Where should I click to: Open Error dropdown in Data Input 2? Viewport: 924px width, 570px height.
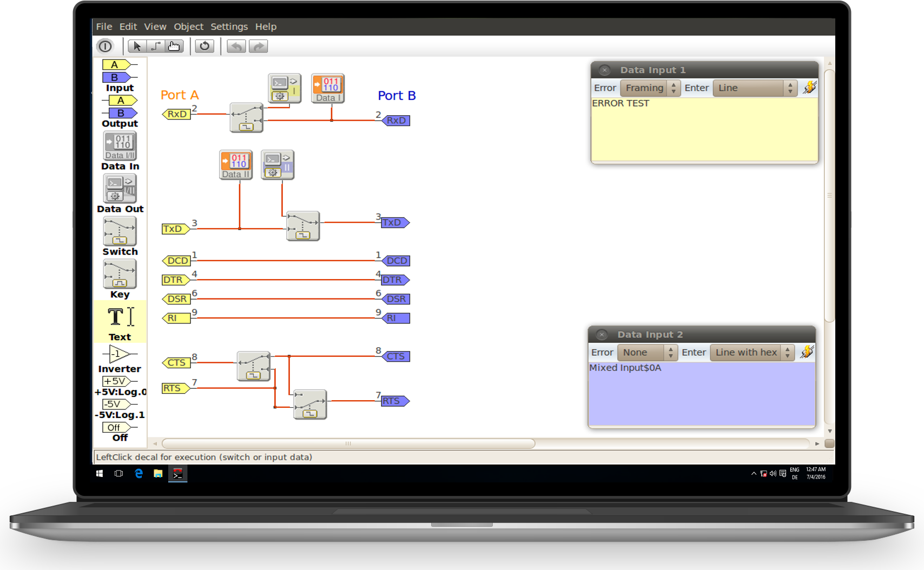[647, 353]
